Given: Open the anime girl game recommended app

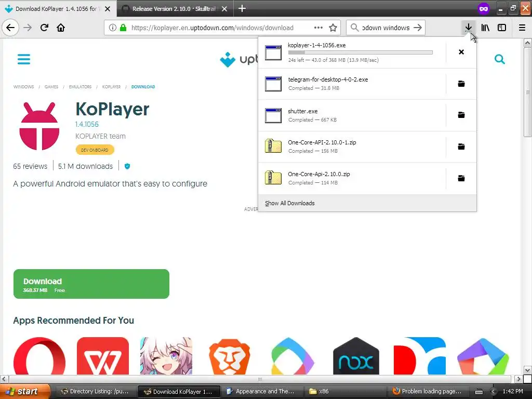Looking at the screenshot, I should tap(166, 356).
